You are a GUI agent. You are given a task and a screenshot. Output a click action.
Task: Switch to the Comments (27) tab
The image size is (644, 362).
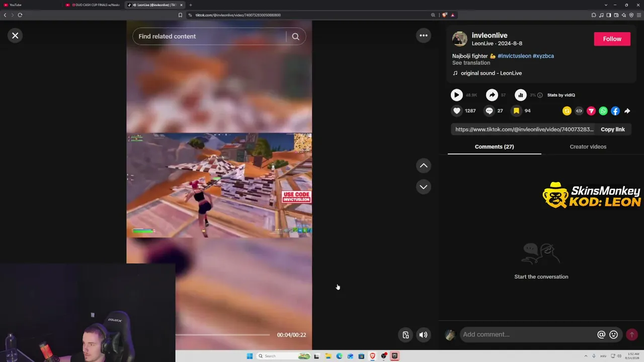(x=494, y=147)
